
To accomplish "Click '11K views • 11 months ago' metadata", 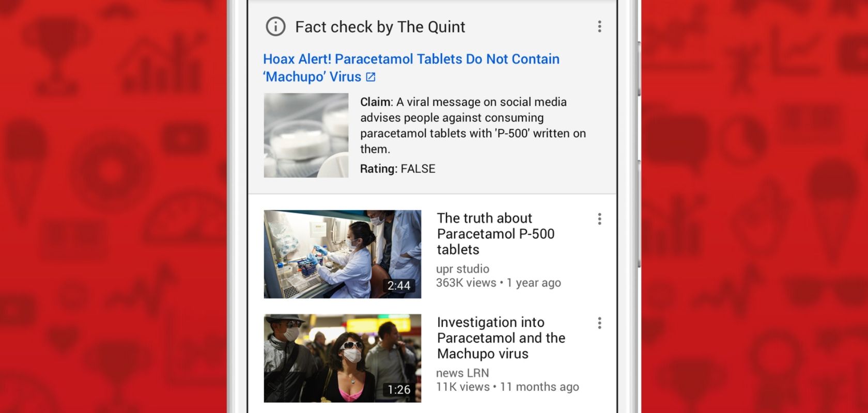I will [507, 387].
